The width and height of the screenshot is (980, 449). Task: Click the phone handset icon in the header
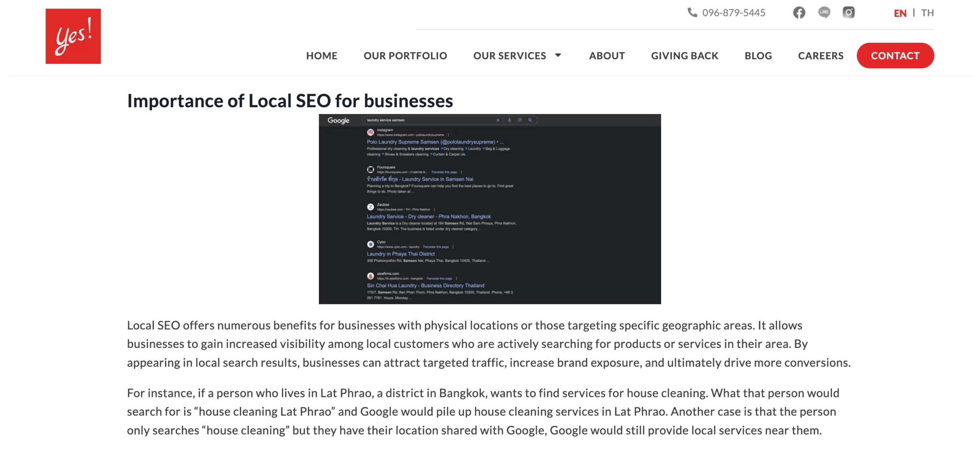point(692,13)
